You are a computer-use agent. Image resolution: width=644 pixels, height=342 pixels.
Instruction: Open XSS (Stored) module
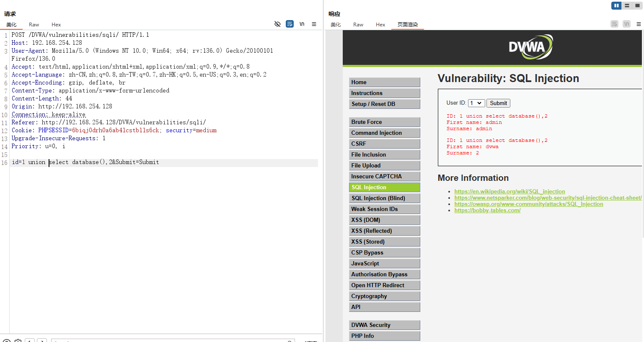(385, 242)
